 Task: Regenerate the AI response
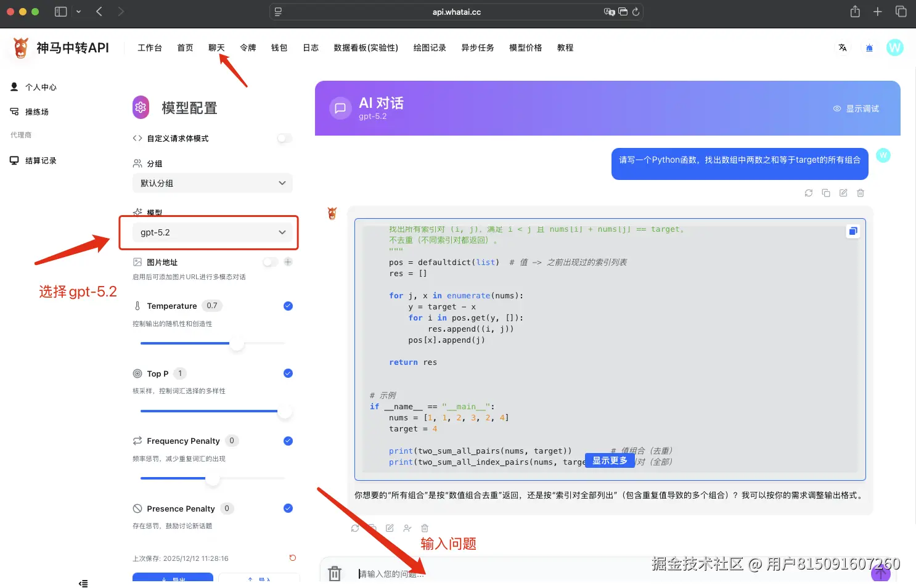[x=354, y=528]
